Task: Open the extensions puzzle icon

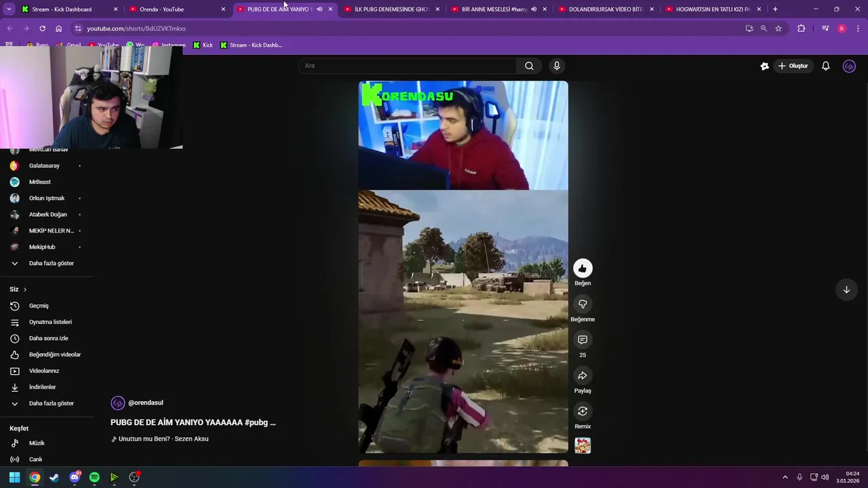Action: click(802, 28)
